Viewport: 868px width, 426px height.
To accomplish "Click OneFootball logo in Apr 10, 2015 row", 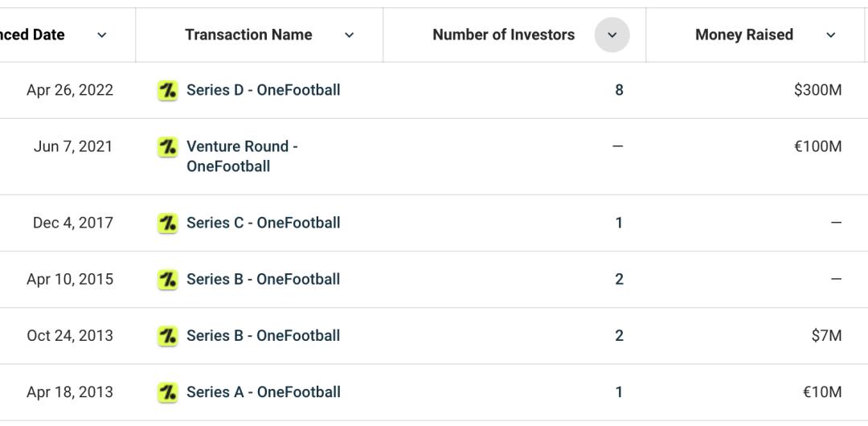I will click(x=167, y=280).
